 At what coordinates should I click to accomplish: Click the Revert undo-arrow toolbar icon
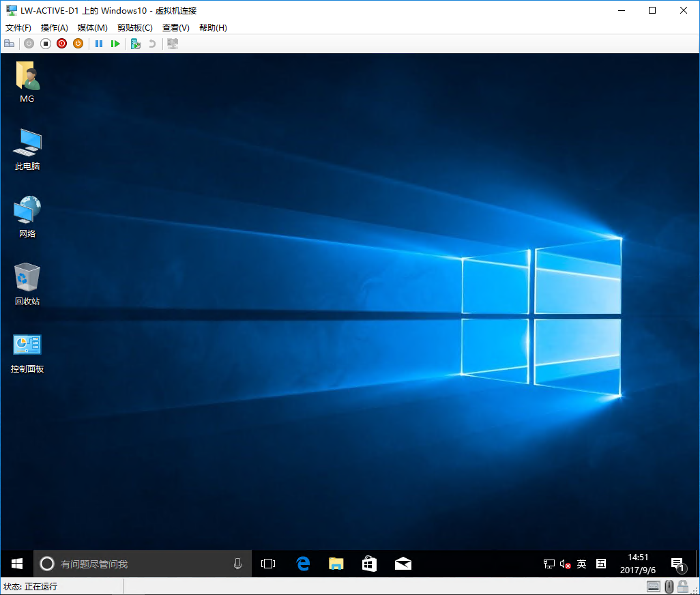pos(152,44)
